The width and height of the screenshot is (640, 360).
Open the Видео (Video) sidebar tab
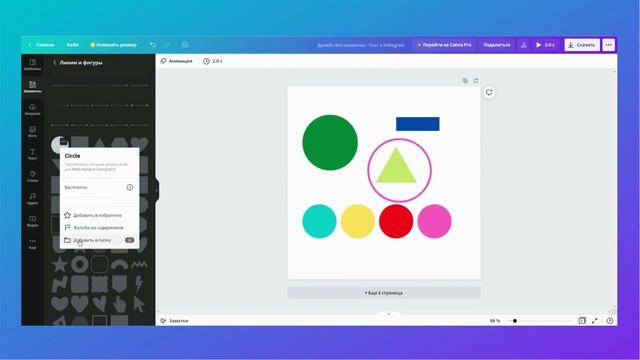point(32,221)
